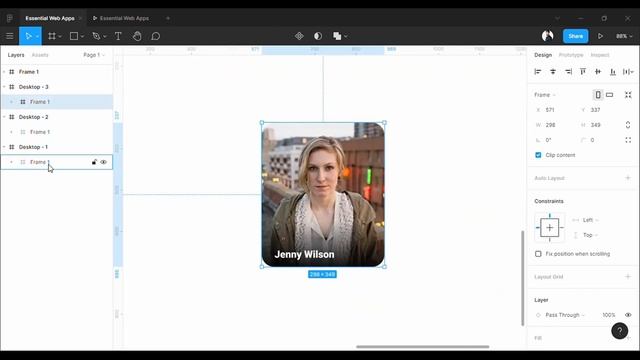Toggle lock on hovered Frame 1 layer
The height and width of the screenshot is (360, 640).
(94, 162)
